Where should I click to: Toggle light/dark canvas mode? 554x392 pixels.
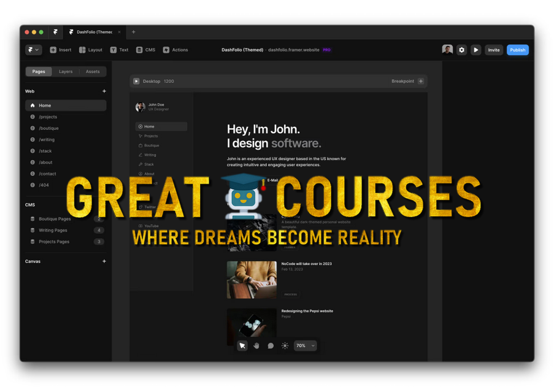point(285,346)
